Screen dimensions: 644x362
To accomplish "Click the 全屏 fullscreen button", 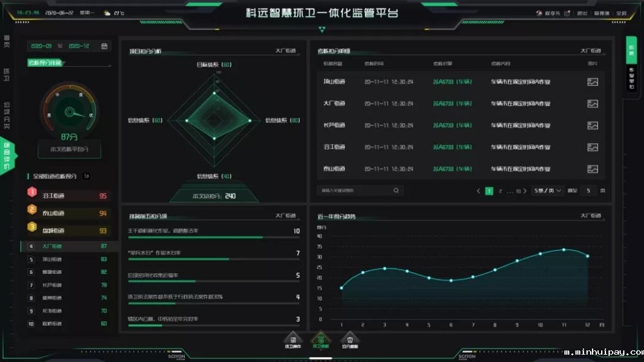I will pos(621,13).
